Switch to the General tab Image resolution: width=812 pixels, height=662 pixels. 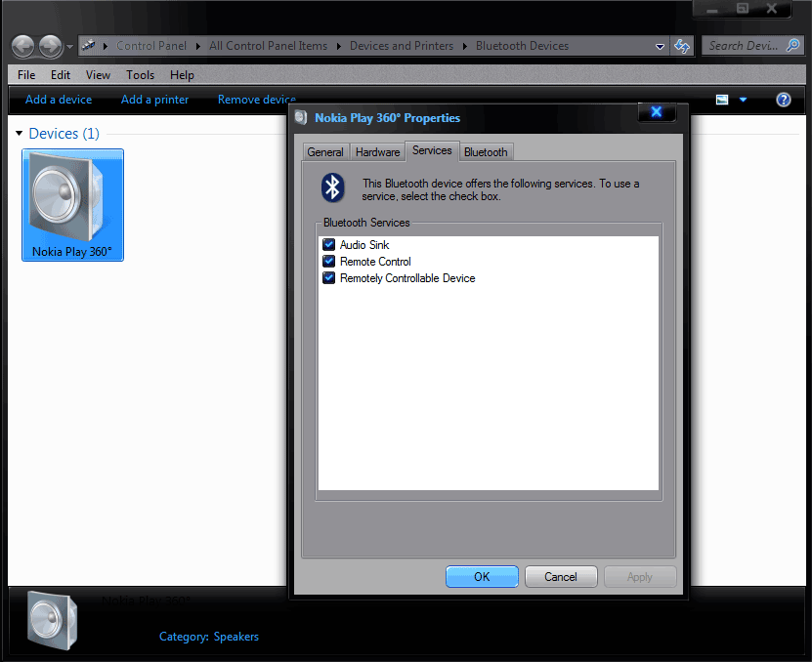coord(325,152)
